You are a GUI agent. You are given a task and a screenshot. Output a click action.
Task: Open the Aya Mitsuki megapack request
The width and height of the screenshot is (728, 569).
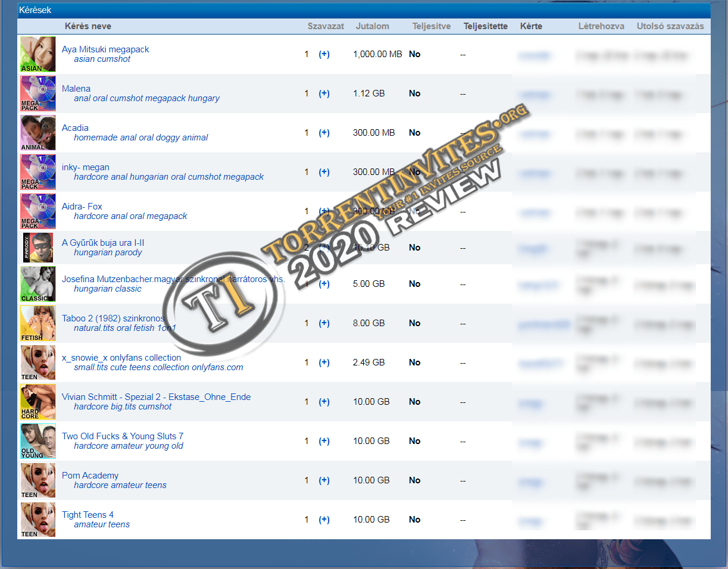pos(105,49)
